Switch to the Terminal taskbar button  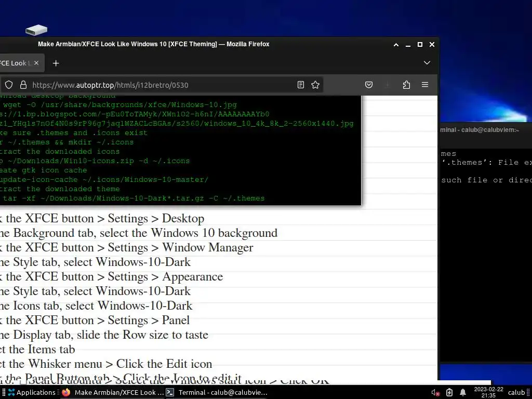click(217, 393)
